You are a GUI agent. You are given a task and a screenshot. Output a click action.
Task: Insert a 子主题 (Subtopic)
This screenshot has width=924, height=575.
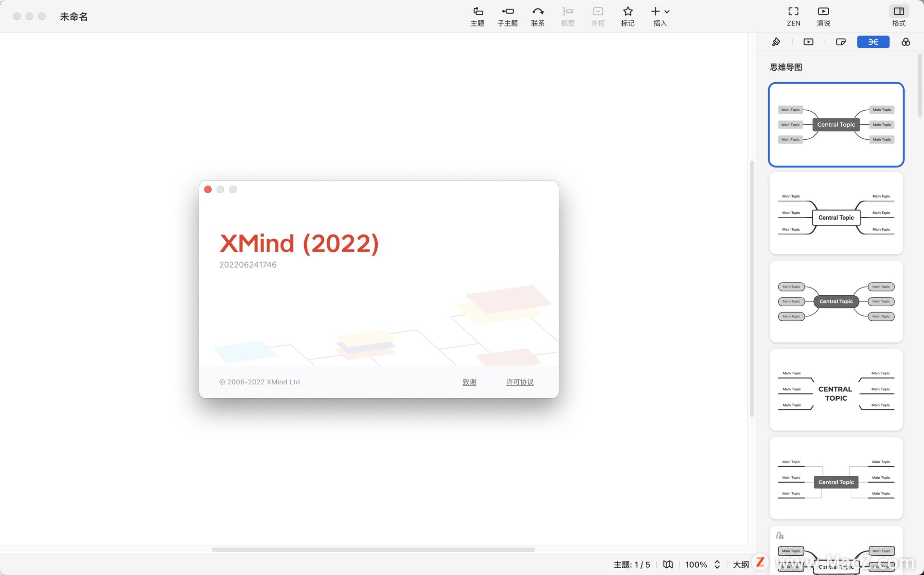(x=507, y=16)
